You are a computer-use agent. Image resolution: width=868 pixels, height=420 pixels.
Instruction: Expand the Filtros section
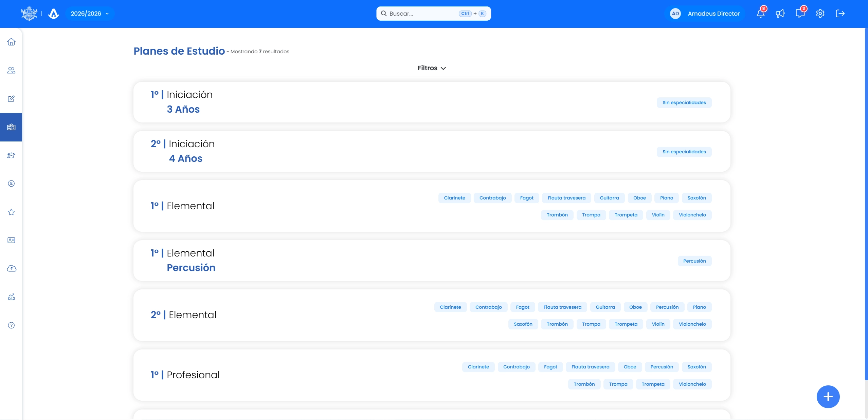coord(432,68)
